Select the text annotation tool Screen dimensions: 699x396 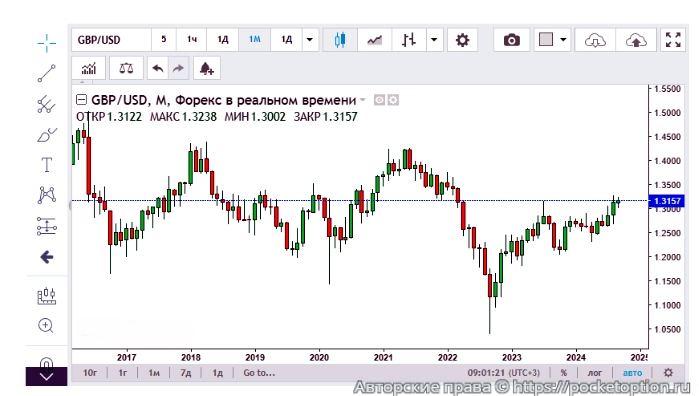point(47,165)
